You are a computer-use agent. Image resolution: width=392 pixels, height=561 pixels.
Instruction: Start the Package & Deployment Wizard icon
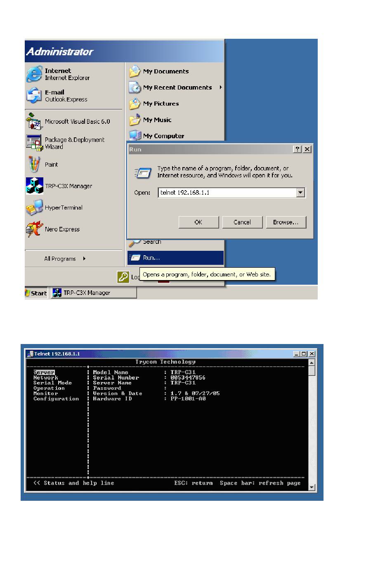tap(34, 143)
